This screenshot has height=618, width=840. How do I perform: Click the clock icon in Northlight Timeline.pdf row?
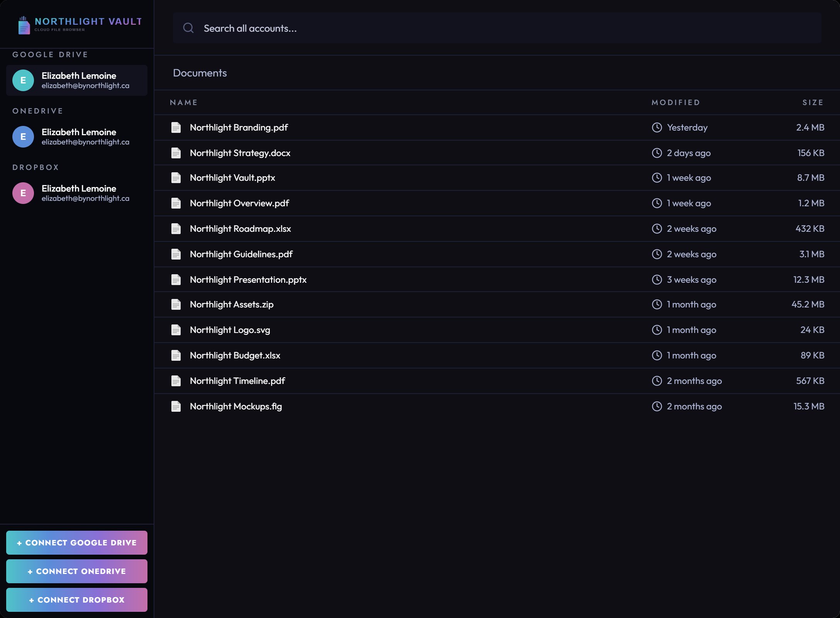657,381
